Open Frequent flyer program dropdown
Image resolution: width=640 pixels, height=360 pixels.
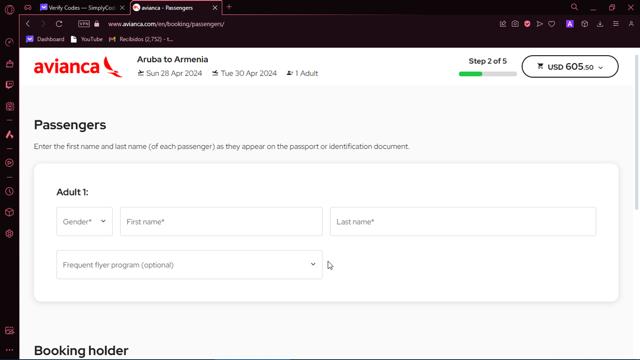[x=189, y=264]
